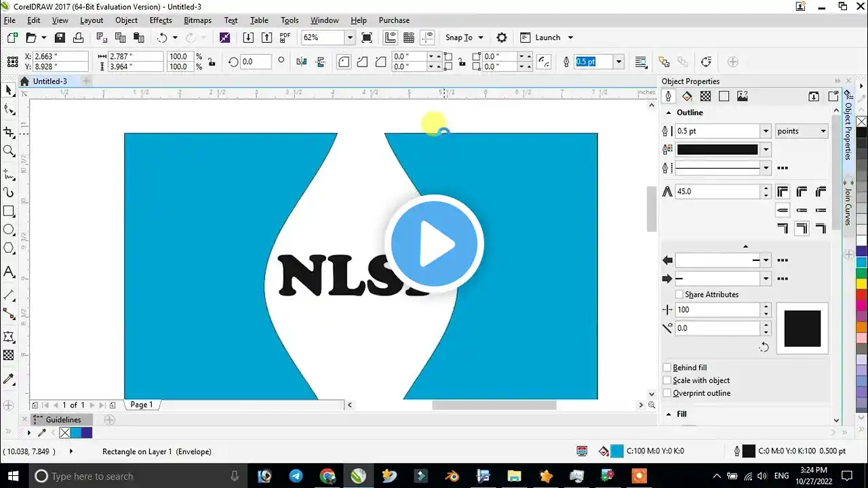Enable the Share Attributes checkbox
The image size is (868, 488).
pos(679,295)
